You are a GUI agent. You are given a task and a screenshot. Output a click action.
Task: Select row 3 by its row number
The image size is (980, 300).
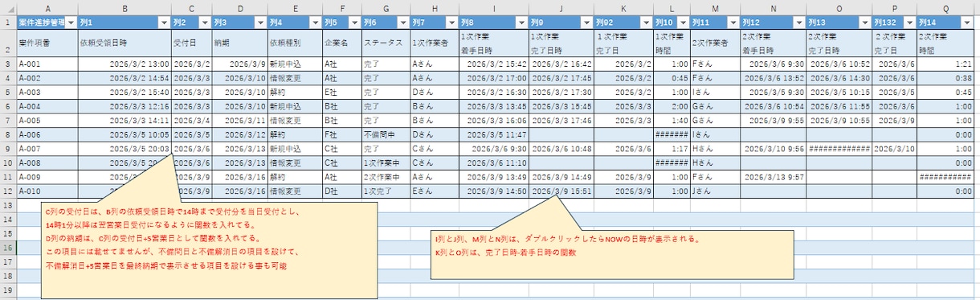[7, 63]
